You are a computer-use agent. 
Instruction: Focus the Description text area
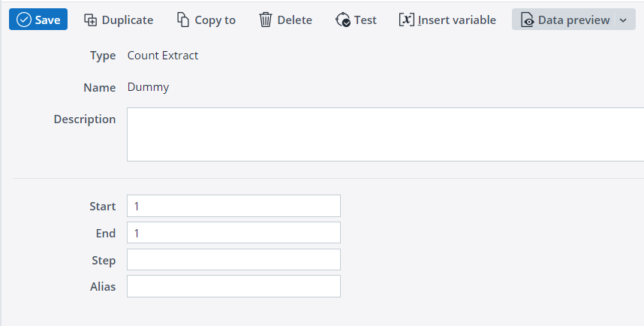(385, 134)
